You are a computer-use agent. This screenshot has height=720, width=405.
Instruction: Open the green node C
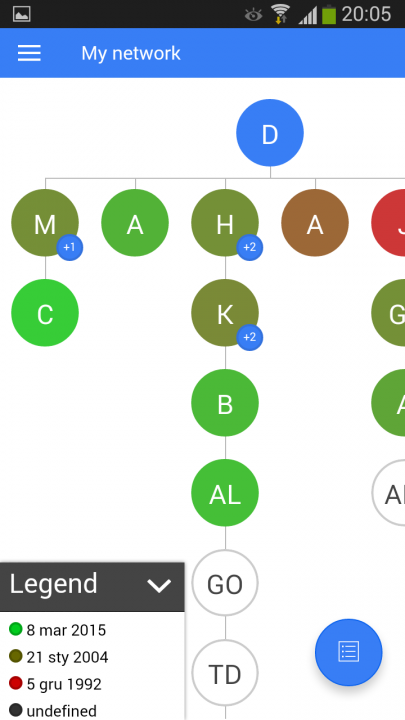pos(45,313)
